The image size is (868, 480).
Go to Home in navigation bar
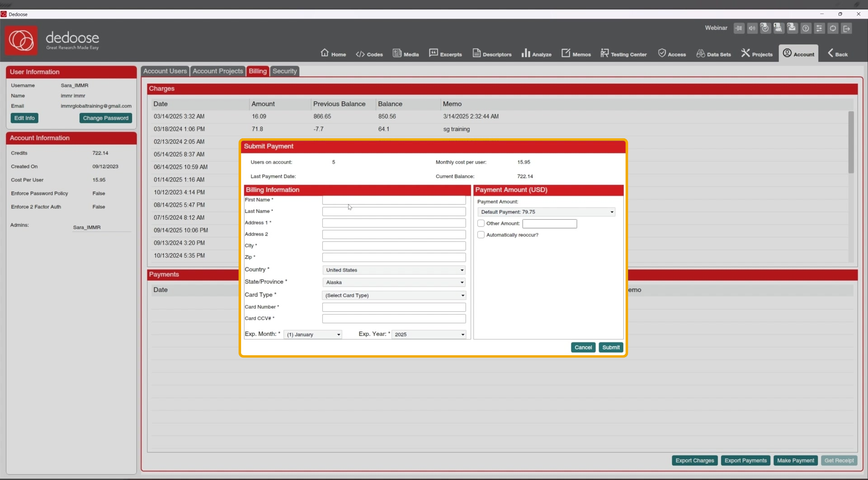[333, 53]
